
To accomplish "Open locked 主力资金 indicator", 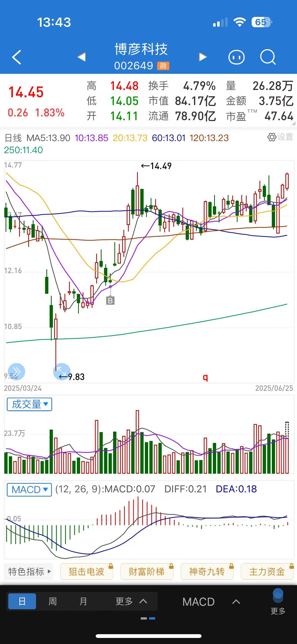I will (x=267, y=572).
